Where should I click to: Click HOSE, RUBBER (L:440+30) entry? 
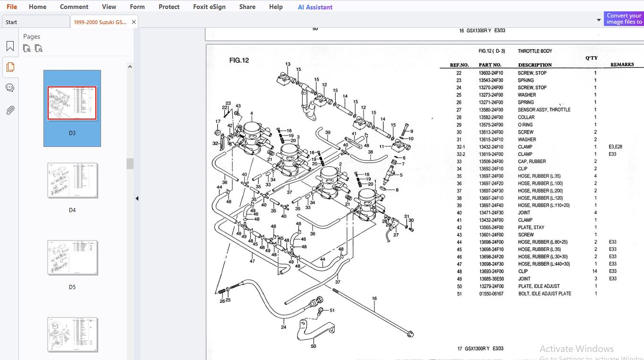click(x=544, y=264)
